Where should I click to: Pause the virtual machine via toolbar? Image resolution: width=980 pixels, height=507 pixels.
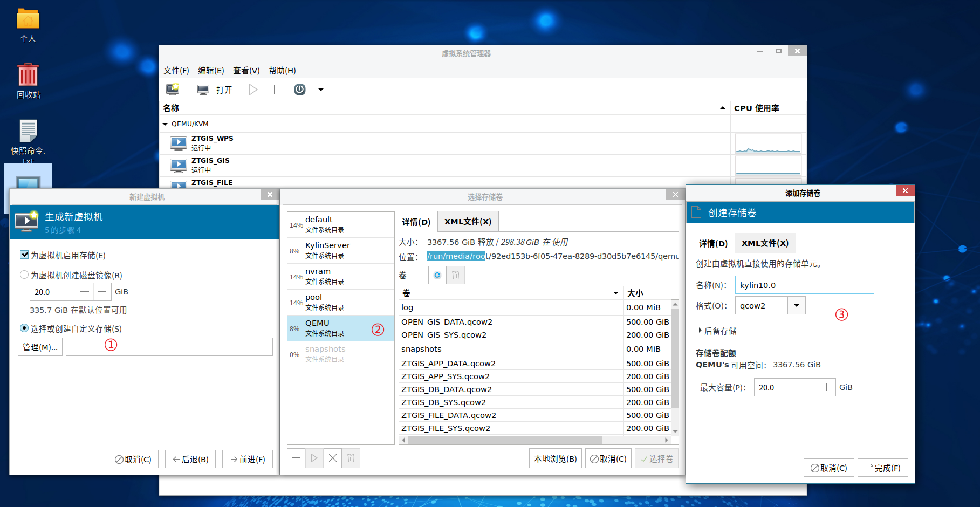[x=276, y=89]
